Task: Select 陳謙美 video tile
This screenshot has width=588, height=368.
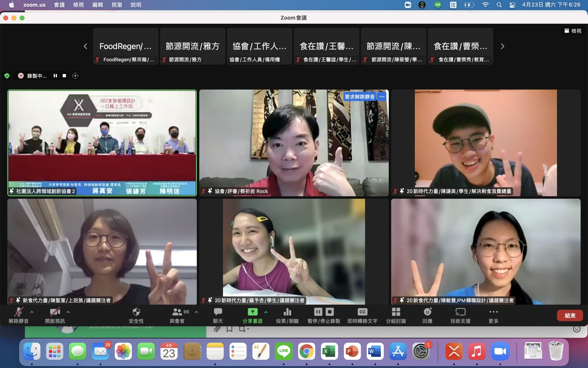Action: tap(486, 143)
